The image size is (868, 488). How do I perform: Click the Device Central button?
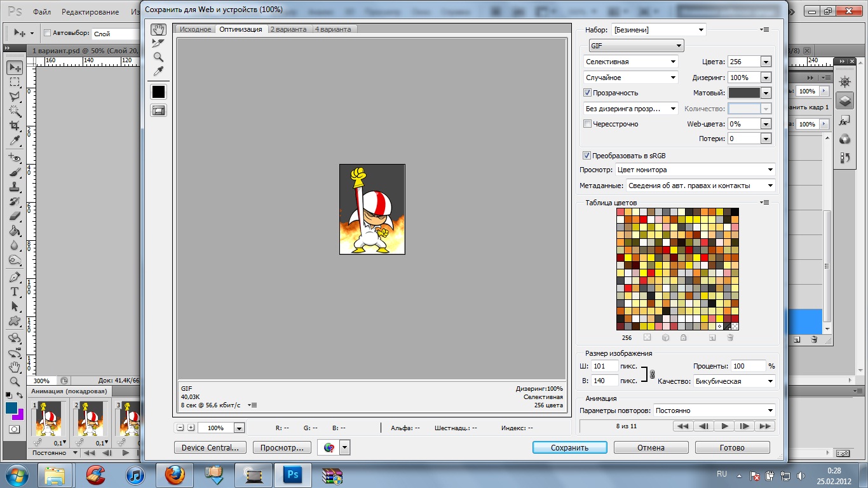pyautogui.click(x=210, y=447)
